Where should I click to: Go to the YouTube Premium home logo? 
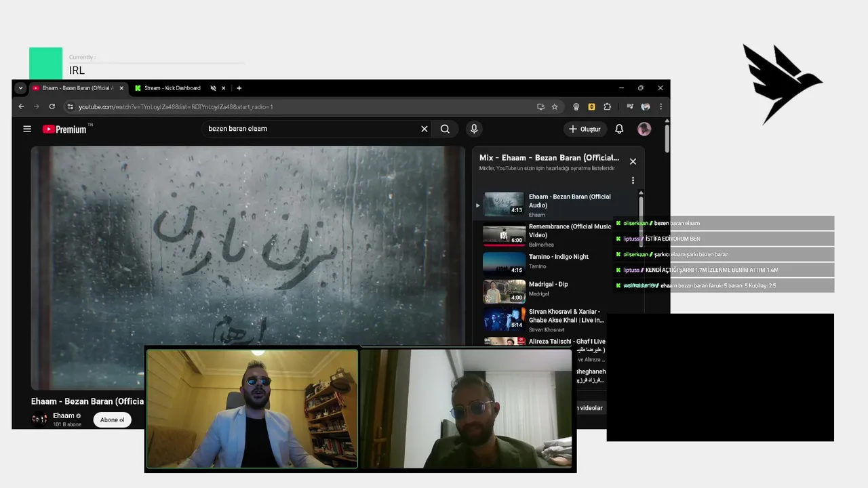point(65,129)
